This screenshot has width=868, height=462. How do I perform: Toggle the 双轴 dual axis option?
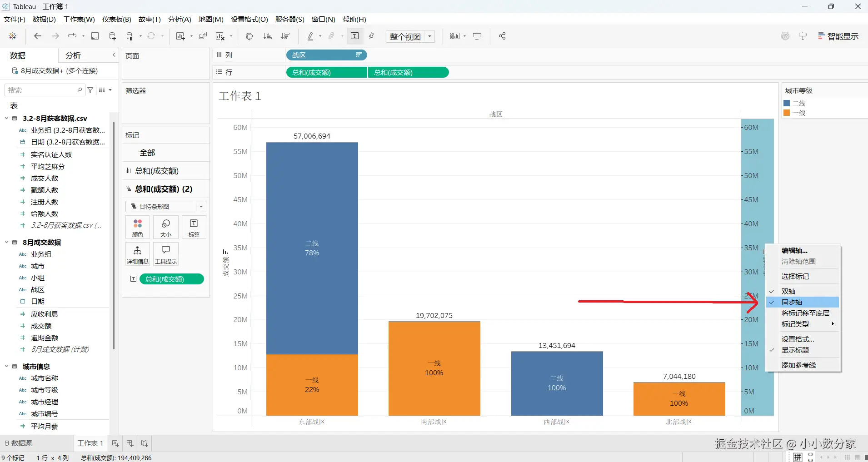(802, 291)
